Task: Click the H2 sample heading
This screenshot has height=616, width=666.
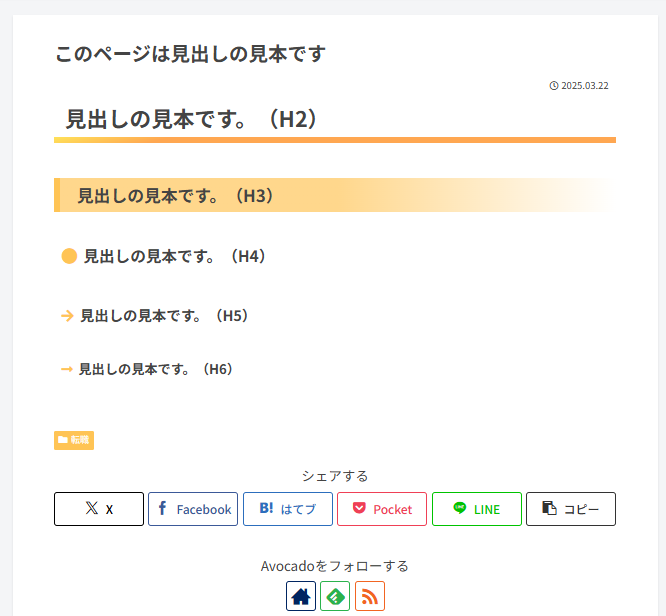Action: coord(192,120)
